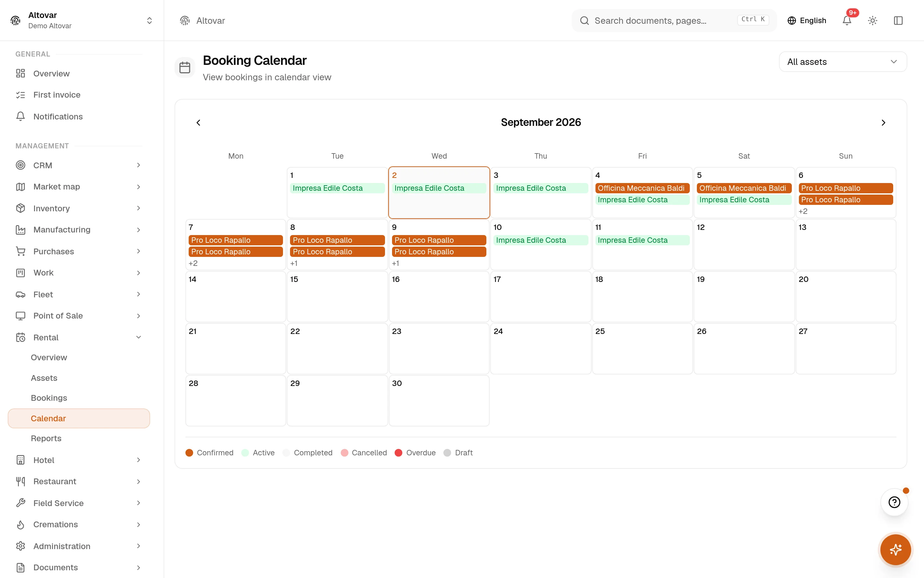Open Rental Reports submenu item

point(79,438)
